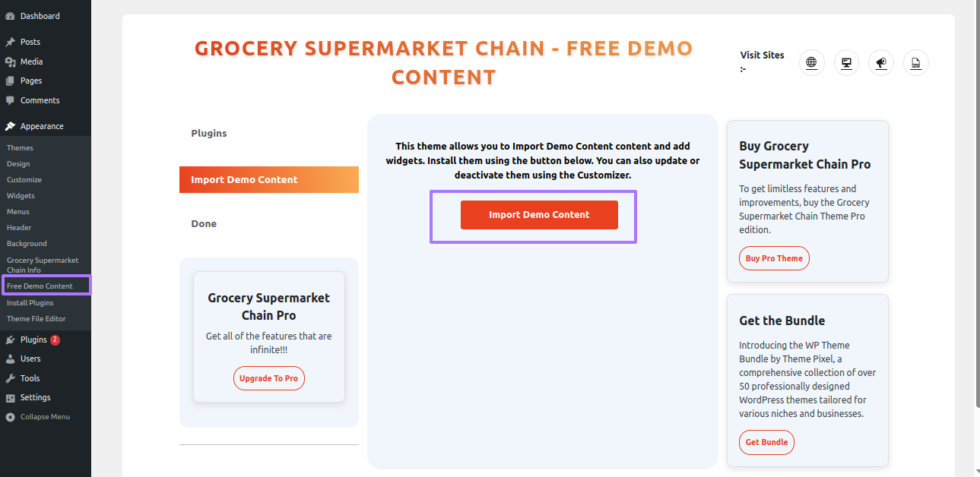Expand the Settings admin menu
Image resolution: width=980 pixels, height=477 pixels.
pyautogui.click(x=35, y=397)
